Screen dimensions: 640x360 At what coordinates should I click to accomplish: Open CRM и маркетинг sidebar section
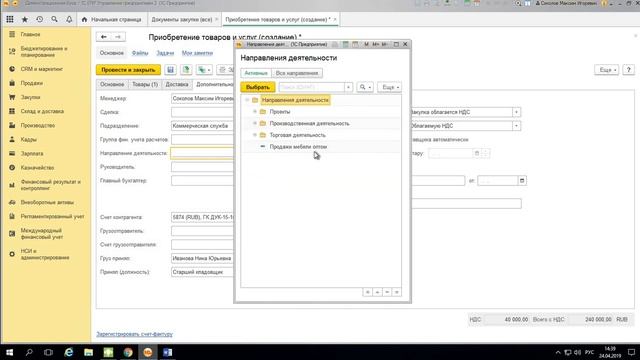click(x=42, y=69)
